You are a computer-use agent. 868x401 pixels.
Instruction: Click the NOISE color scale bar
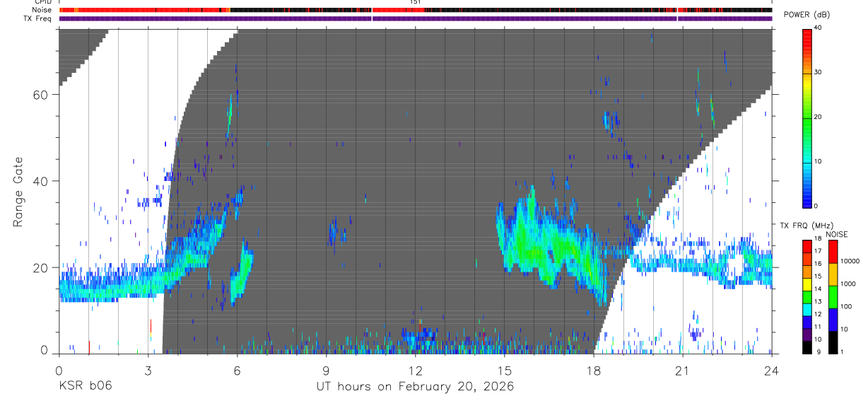[x=833, y=296]
